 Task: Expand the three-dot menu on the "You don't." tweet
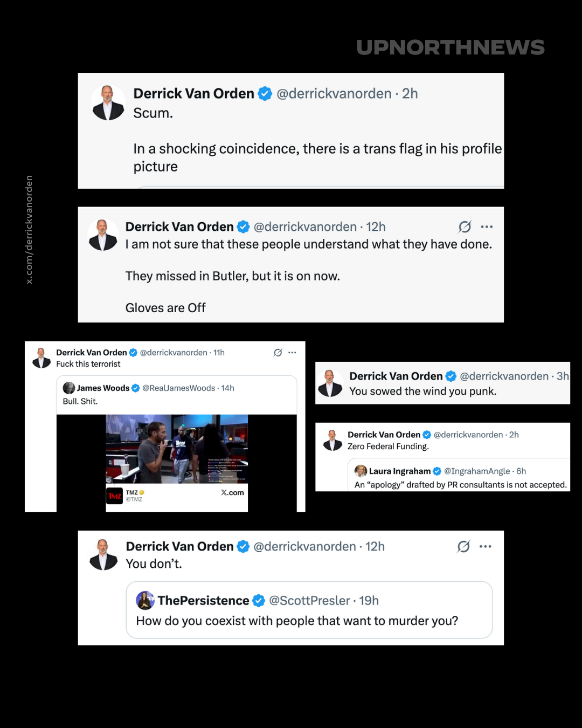click(x=486, y=547)
